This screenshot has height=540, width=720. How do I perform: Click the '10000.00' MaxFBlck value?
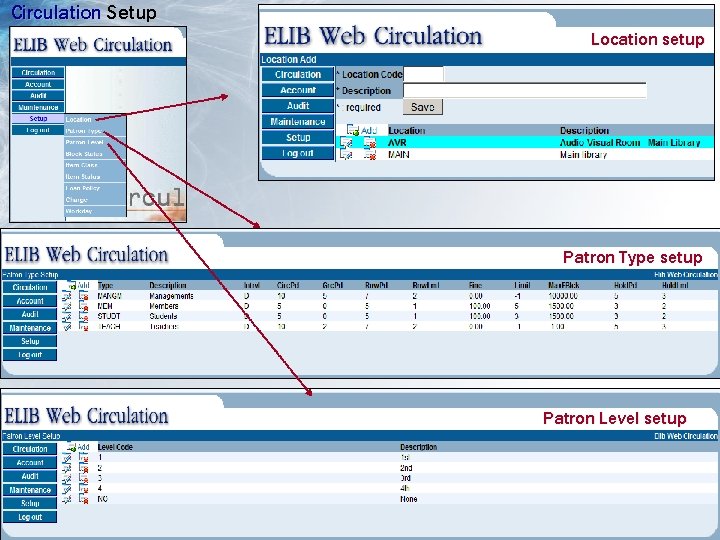pos(563,296)
